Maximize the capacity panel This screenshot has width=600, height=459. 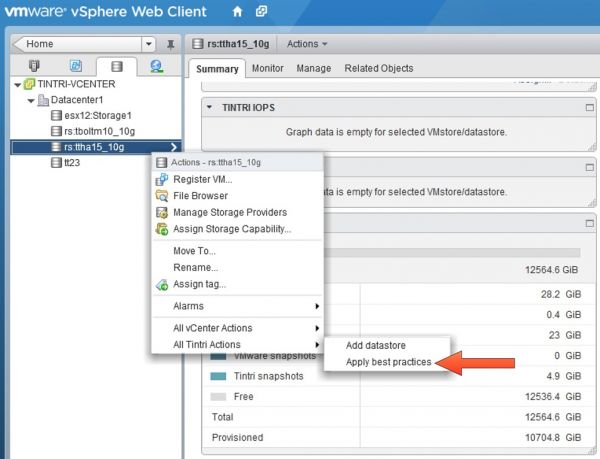point(590,223)
